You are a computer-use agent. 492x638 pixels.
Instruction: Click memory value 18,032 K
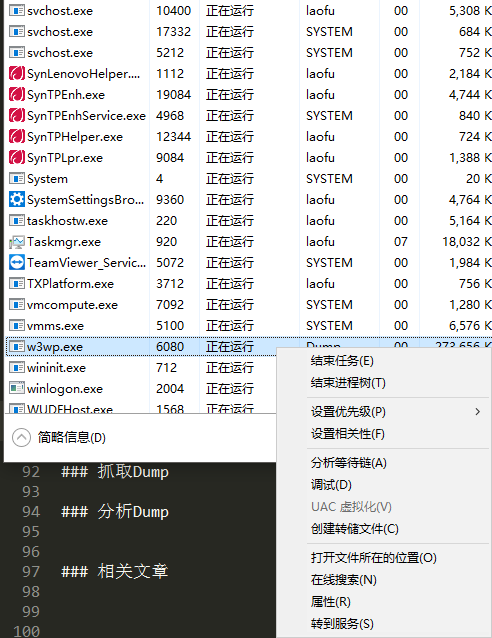point(467,242)
